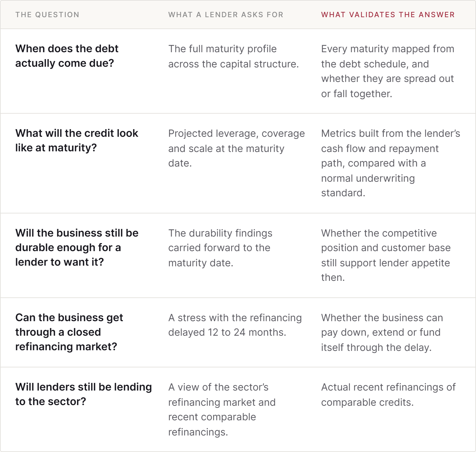Click 'THE QUESTION' column header

(47, 15)
